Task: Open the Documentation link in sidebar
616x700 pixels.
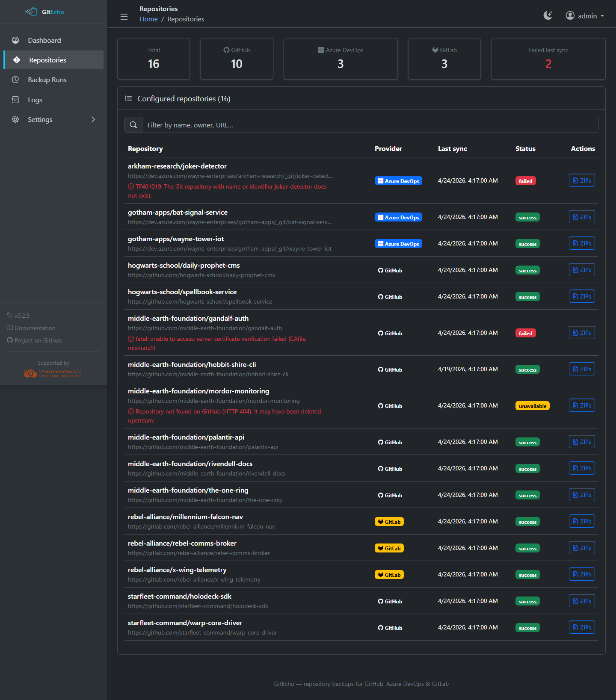Action: 35,328
